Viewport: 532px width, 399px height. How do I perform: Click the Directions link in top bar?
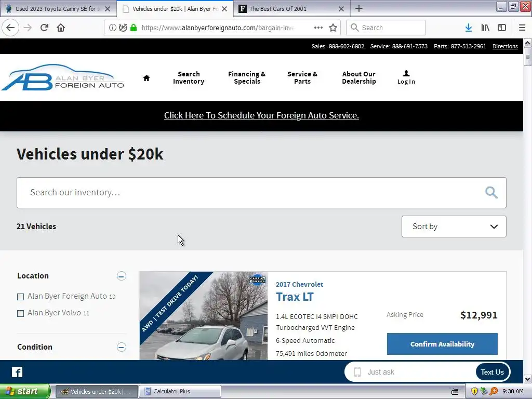505,46
